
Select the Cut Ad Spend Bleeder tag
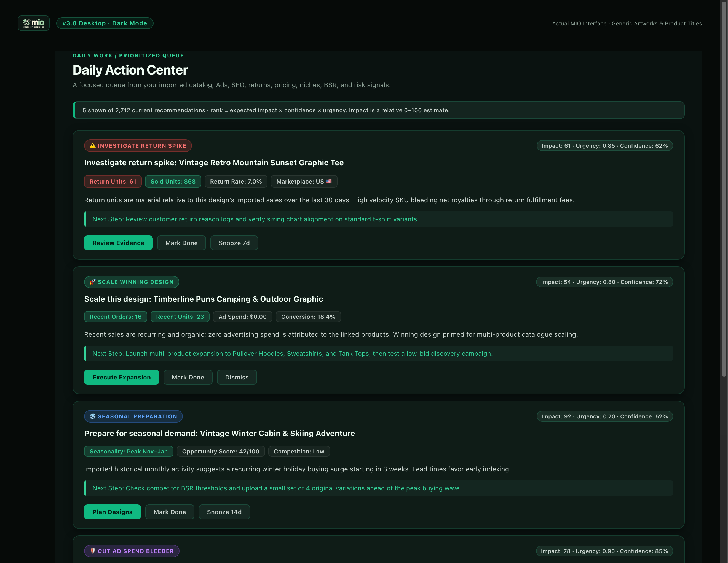point(132,551)
